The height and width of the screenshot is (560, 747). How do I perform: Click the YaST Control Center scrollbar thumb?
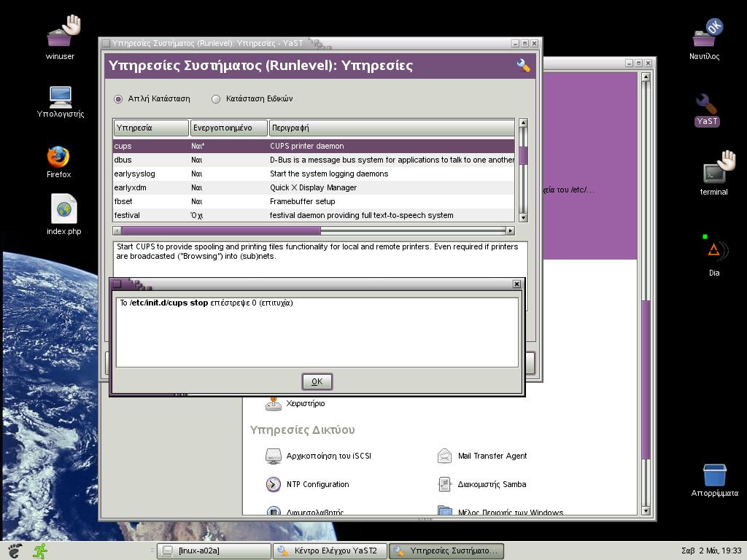[x=646, y=379]
